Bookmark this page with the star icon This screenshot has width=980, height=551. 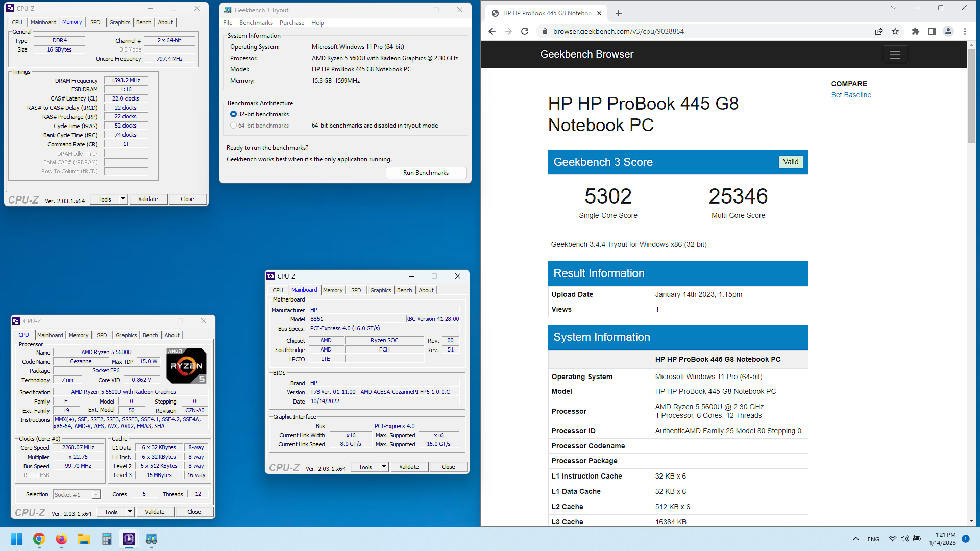click(x=895, y=31)
